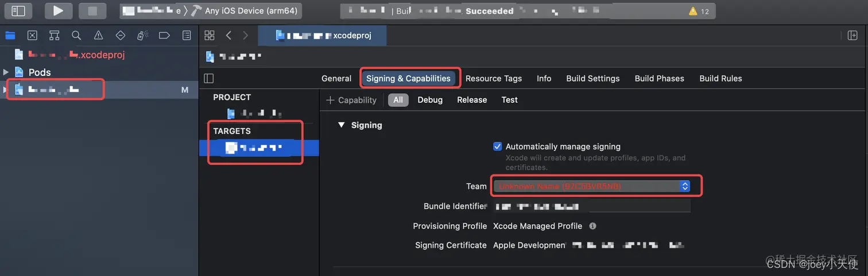The width and height of the screenshot is (868, 276).
Task: Open the Breakpoint navigator icon
Action: coord(164,36)
